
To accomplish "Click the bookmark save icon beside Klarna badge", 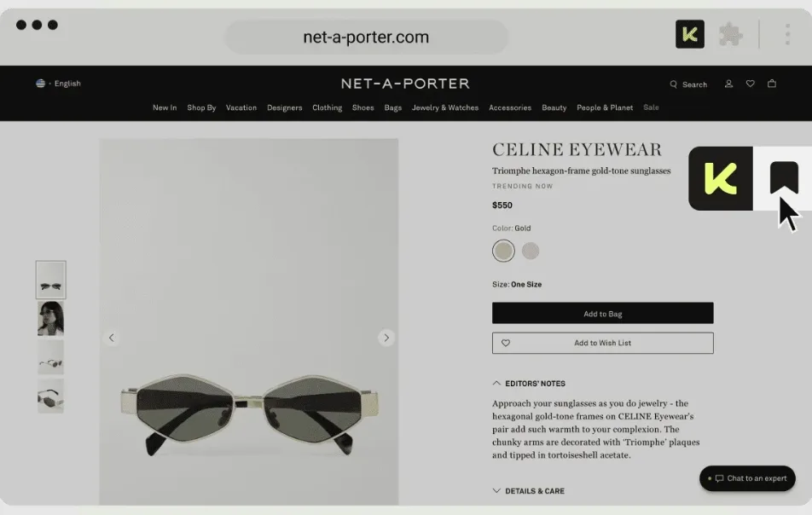I will click(784, 178).
